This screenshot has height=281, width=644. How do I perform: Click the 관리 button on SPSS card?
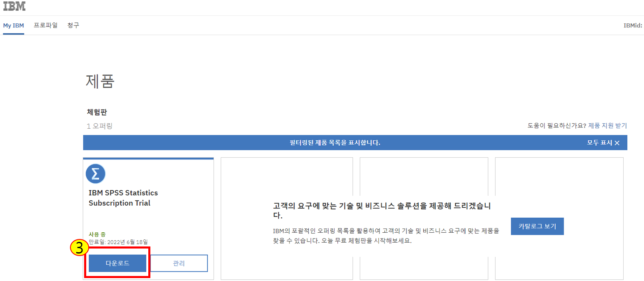click(178, 263)
